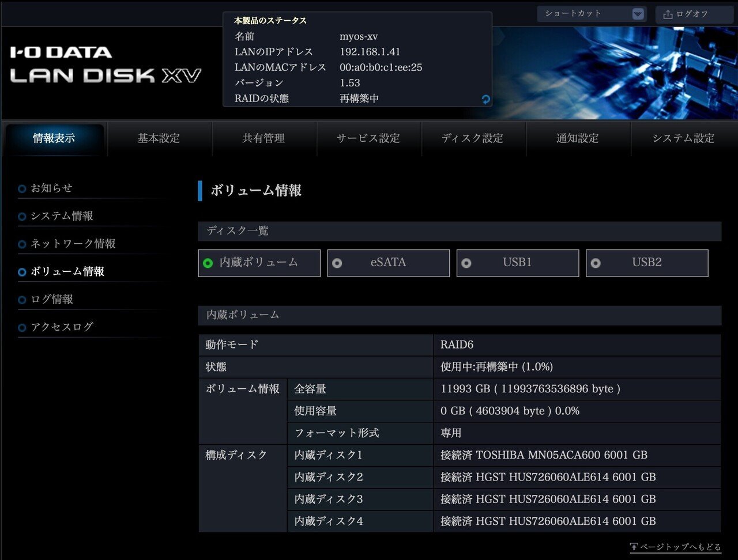Click the 内蔵ディスク4 row label

(x=329, y=521)
